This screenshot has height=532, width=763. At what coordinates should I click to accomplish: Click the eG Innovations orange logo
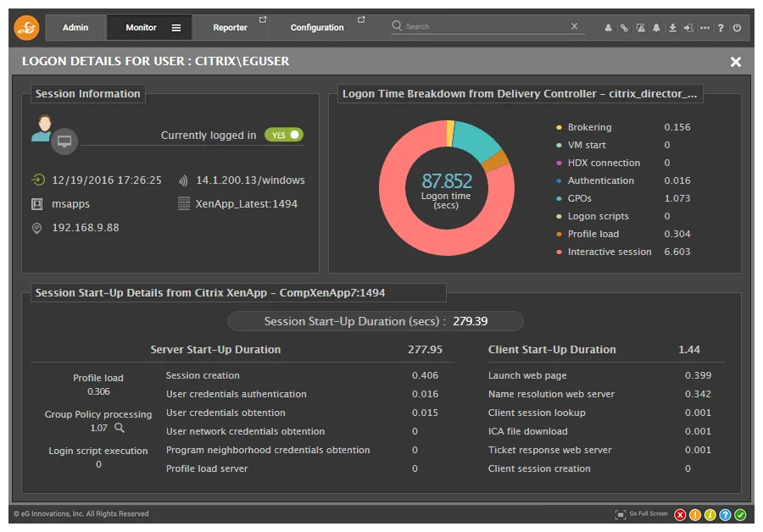coord(26,28)
